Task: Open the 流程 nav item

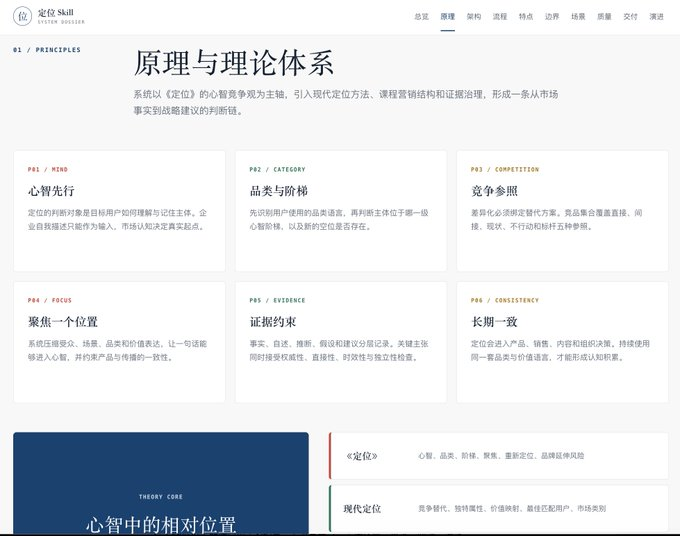Action: click(500, 16)
